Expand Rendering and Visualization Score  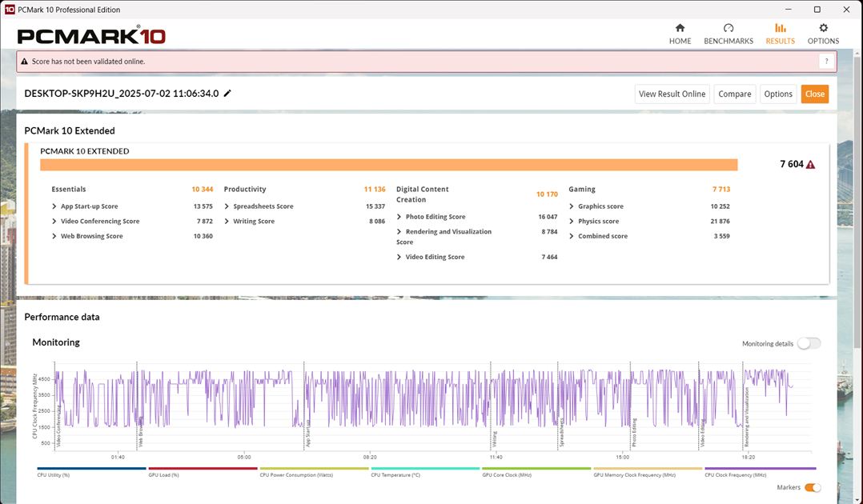(399, 232)
